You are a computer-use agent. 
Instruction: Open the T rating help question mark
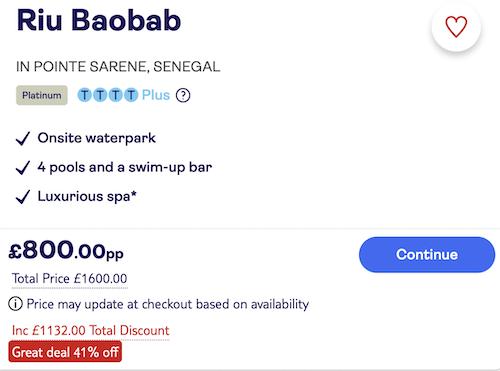tap(183, 95)
